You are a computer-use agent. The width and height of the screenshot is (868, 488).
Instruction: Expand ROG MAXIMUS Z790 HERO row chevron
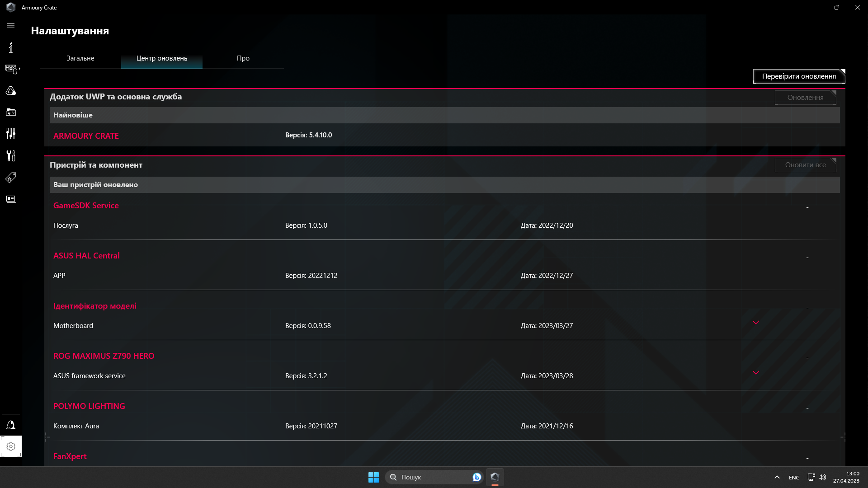click(755, 372)
